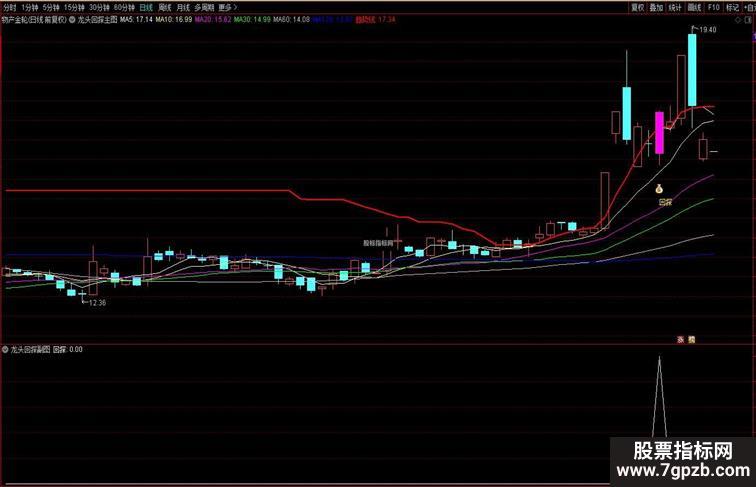Open the 统计 statistics button
Screen dimensions: 756x487
coord(675,7)
